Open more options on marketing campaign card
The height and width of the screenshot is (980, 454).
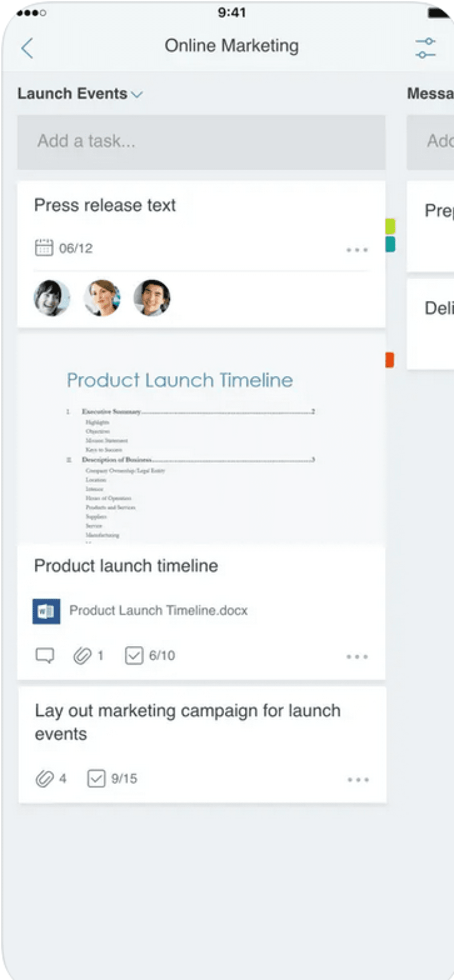(358, 780)
